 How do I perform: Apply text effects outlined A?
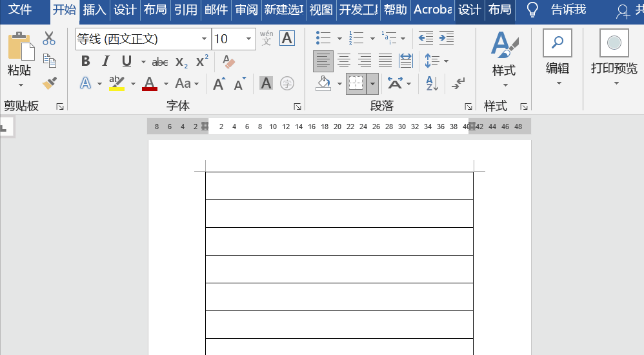(85, 83)
